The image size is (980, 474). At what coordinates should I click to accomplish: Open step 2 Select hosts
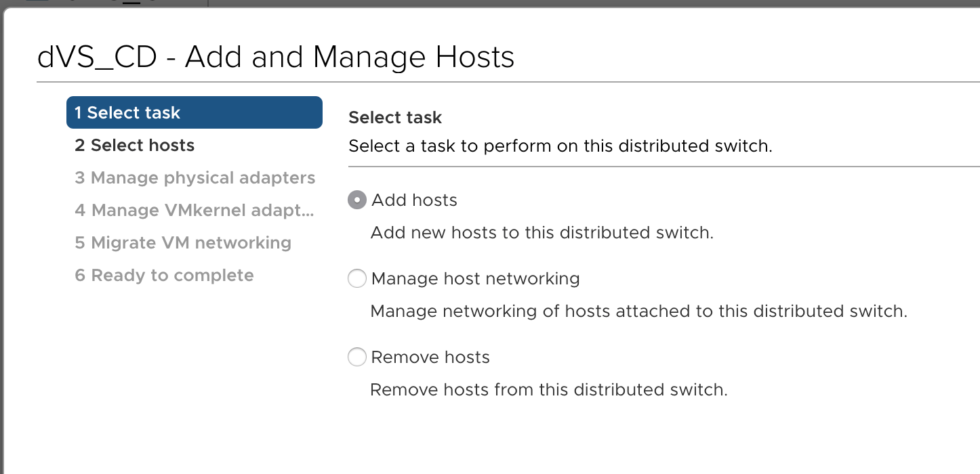coord(134,146)
